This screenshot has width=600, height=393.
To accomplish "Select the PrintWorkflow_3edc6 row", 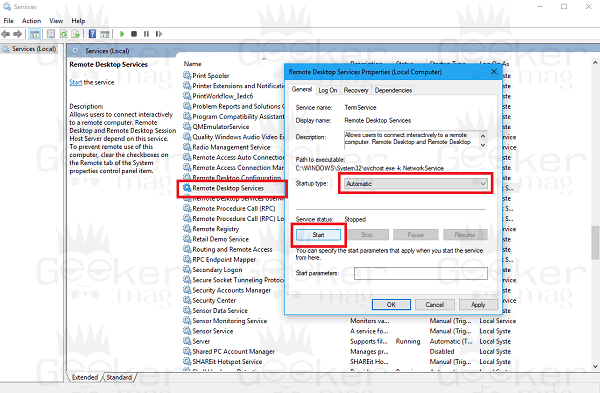I will [223, 96].
